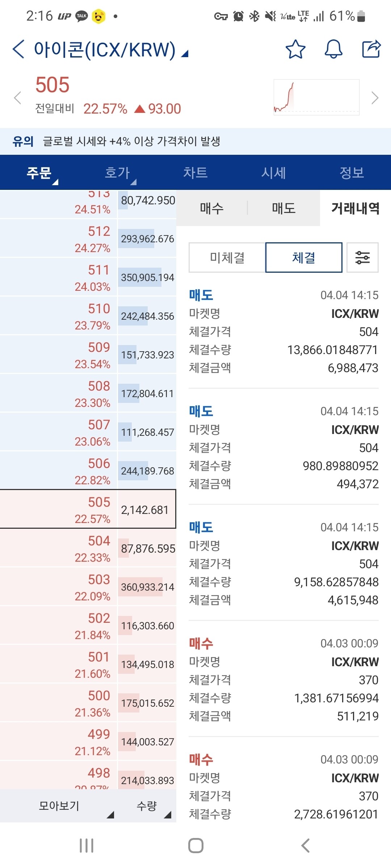Click left chevron beside current price
The image size is (391, 868).
click(17, 97)
